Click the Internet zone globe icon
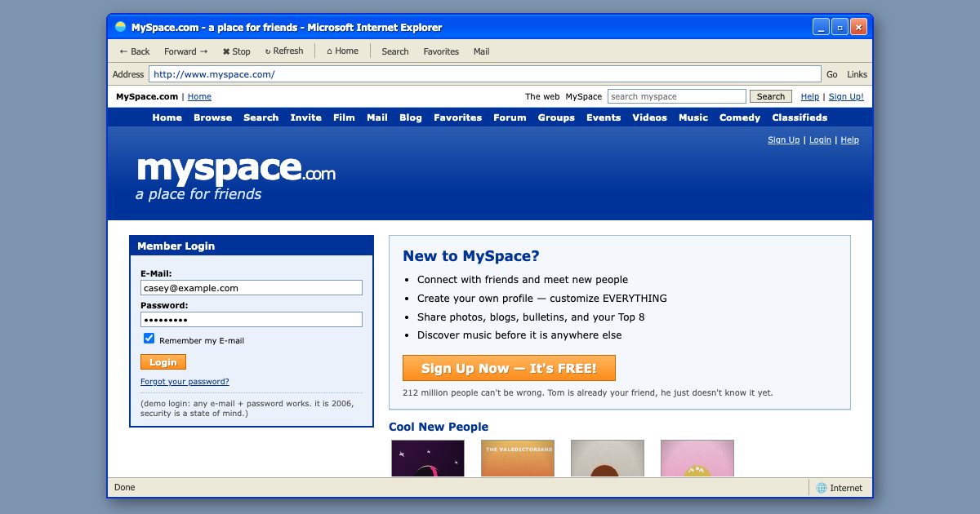Screen dimensions: 980x514 tap(822, 488)
